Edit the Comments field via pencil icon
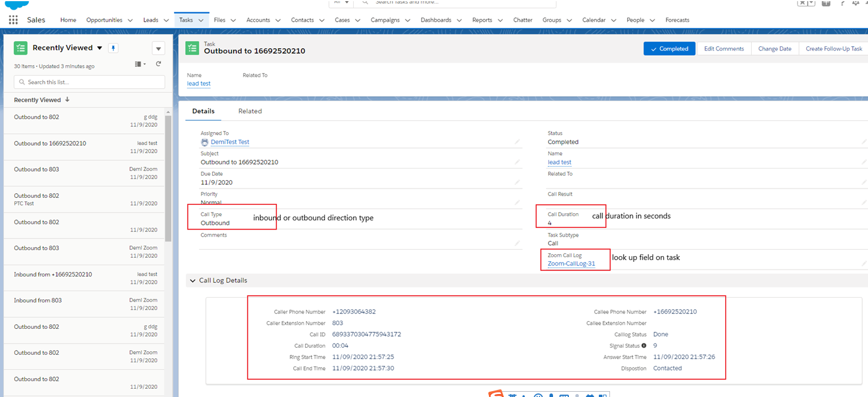This screenshot has height=397, width=868. (x=517, y=243)
